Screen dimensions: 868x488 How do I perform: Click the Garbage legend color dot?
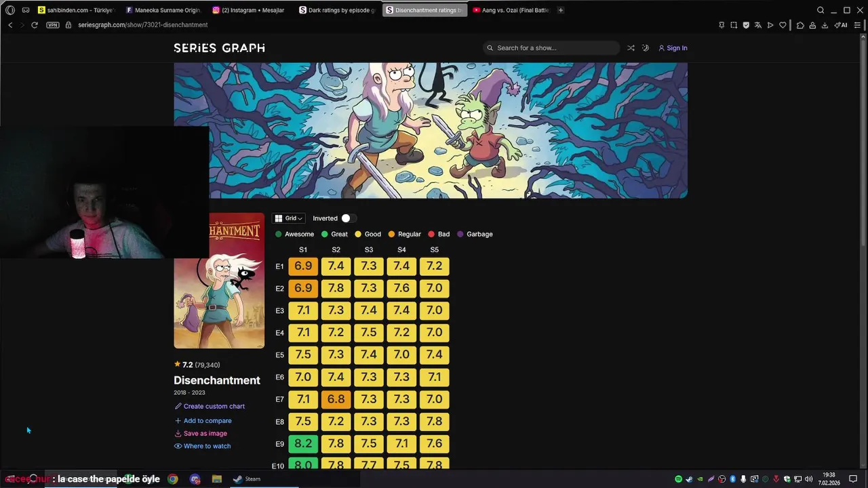pyautogui.click(x=460, y=235)
